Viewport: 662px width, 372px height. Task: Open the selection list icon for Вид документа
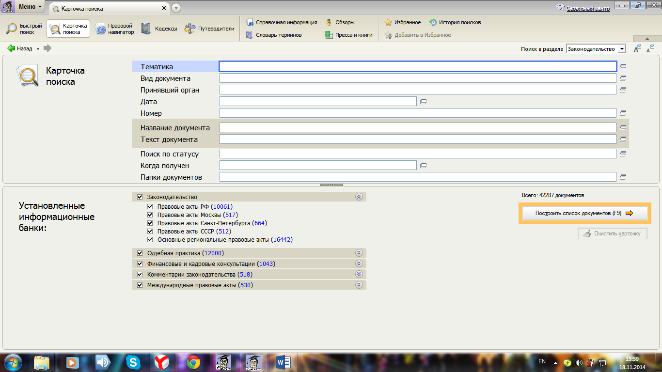click(x=623, y=78)
